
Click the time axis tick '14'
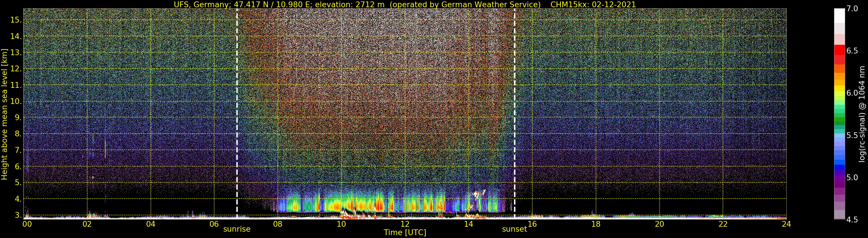pyautogui.click(x=469, y=224)
